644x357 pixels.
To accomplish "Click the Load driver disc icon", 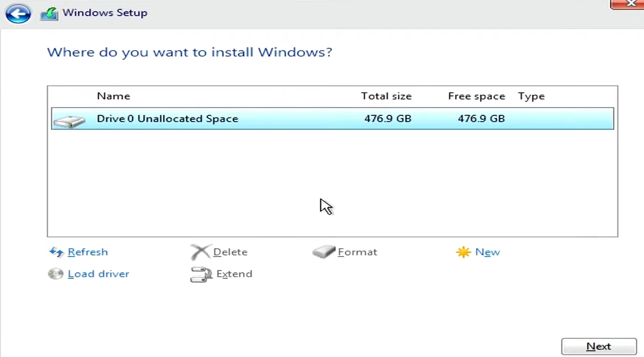I will click(55, 274).
